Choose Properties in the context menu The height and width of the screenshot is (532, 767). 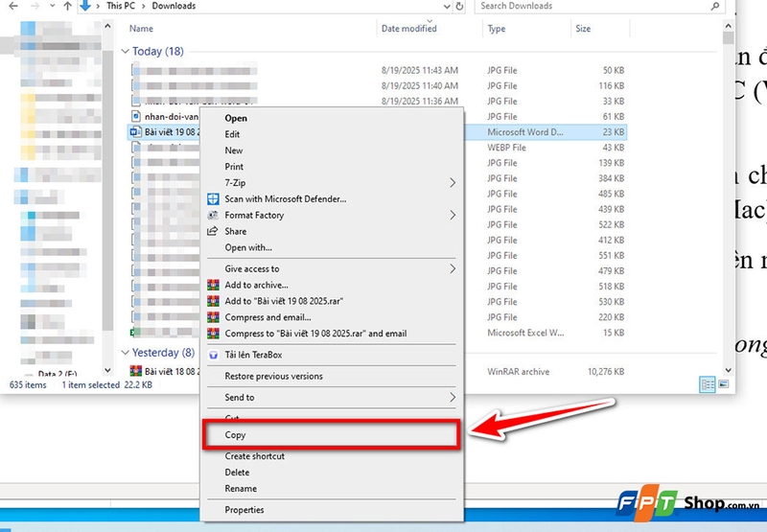[331, 510]
